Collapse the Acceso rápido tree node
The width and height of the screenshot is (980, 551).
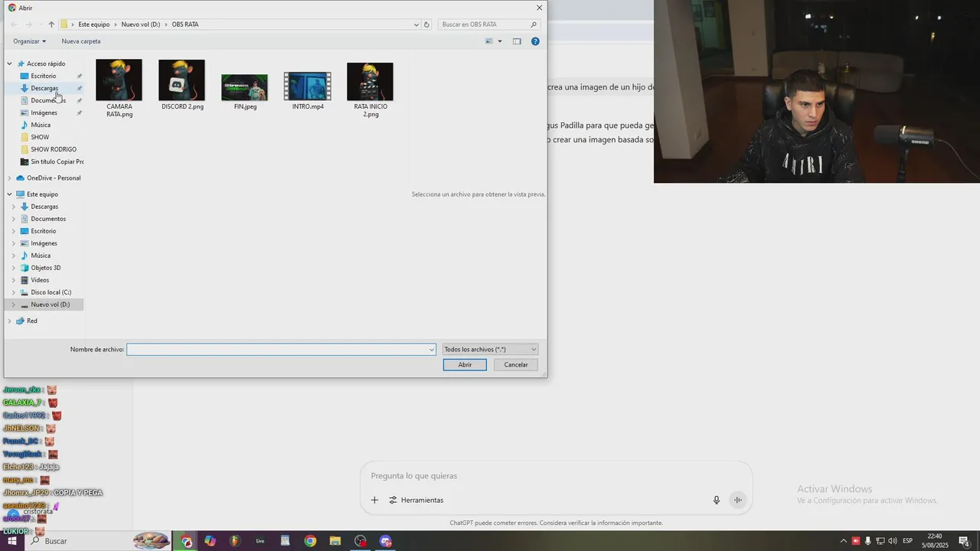coord(9,64)
